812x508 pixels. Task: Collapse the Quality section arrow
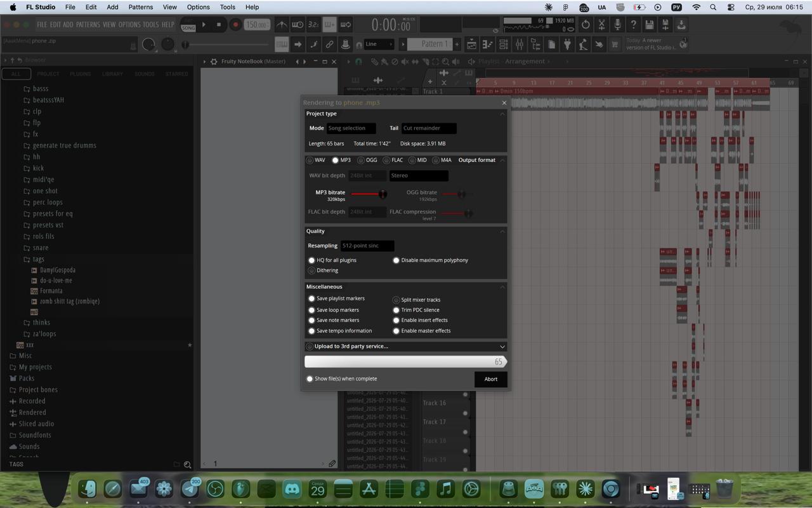click(x=502, y=231)
